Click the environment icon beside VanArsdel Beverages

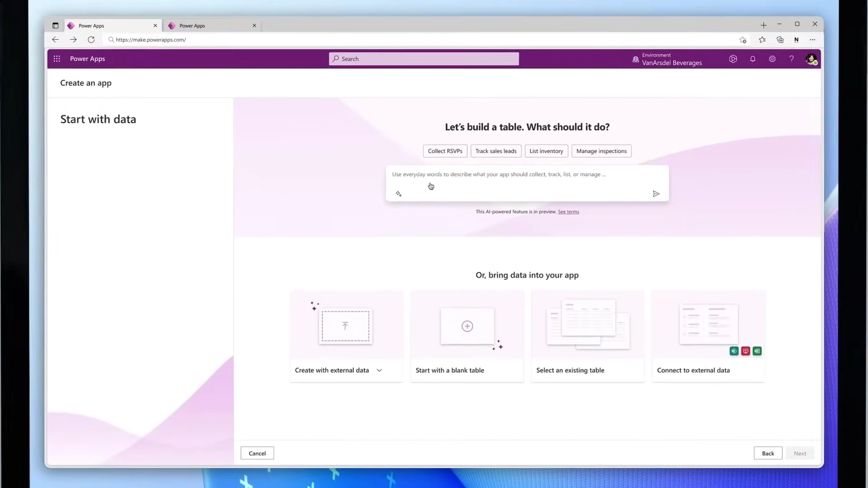point(636,59)
